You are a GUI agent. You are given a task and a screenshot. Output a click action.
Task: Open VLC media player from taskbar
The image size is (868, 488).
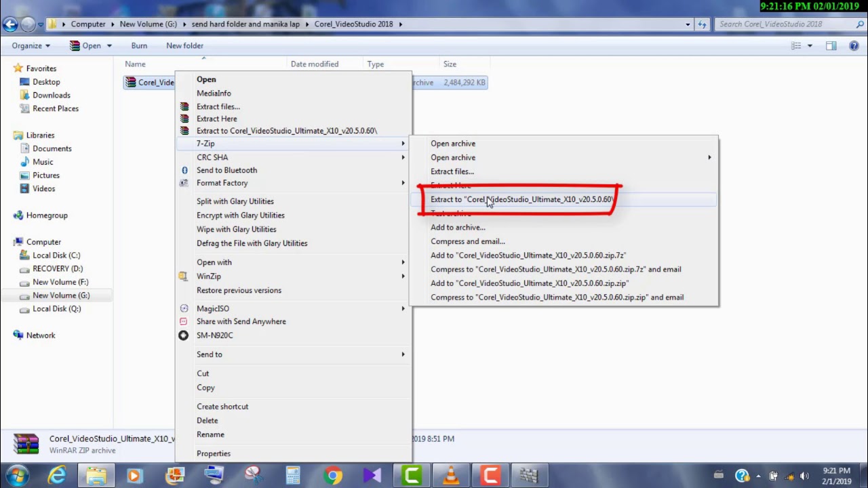pyautogui.click(x=450, y=476)
